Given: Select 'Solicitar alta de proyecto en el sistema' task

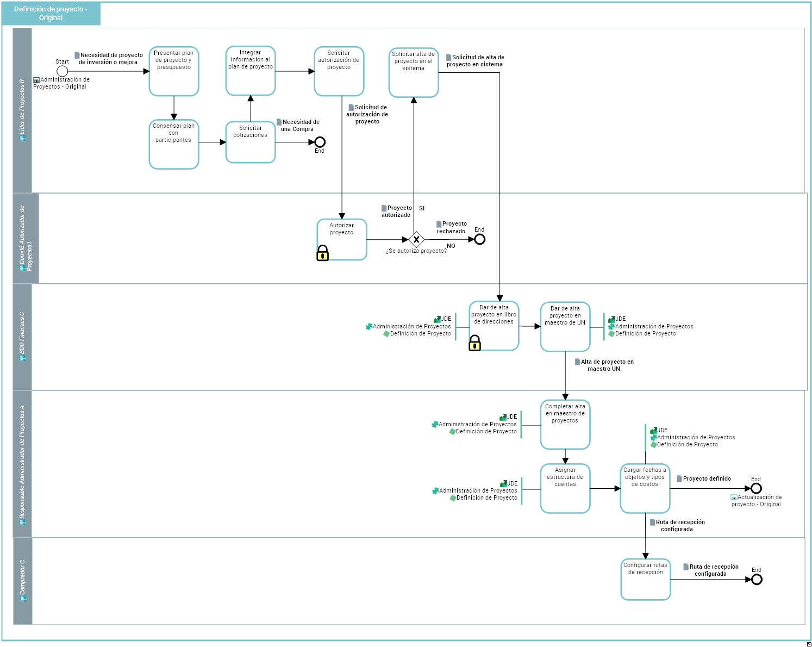Looking at the screenshot, I should 414,72.
